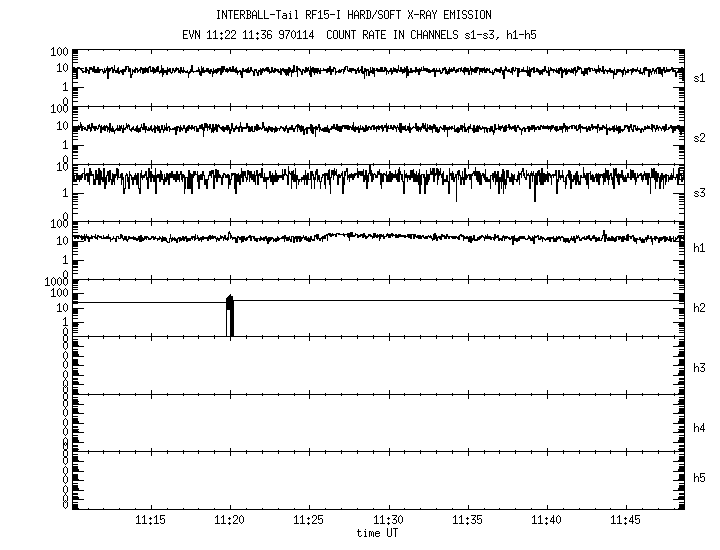The width and height of the screenshot is (720, 550).
Task: Click the large spike in the h2 panel
Action: 230,310
